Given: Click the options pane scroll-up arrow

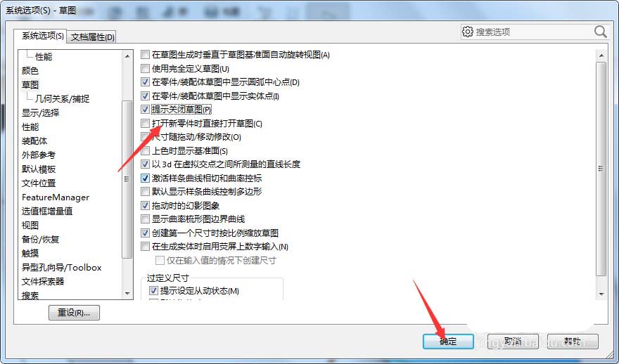Looking at the screenshot, I should click(601, 56).
